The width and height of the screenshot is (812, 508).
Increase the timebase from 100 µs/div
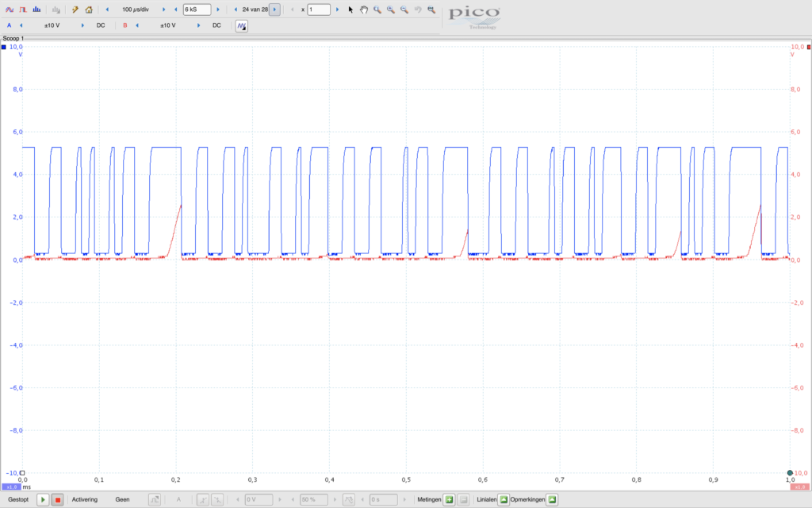click(163, 10)
